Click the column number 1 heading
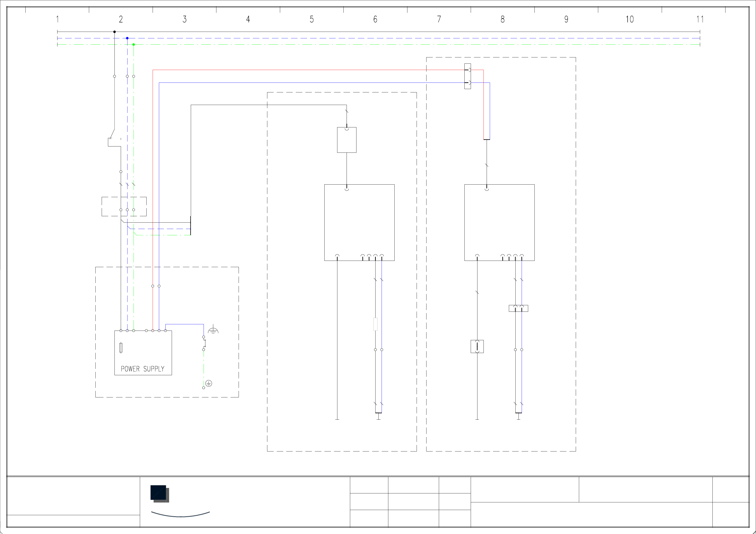Screen dimensions: 756x534 point(57,20)
